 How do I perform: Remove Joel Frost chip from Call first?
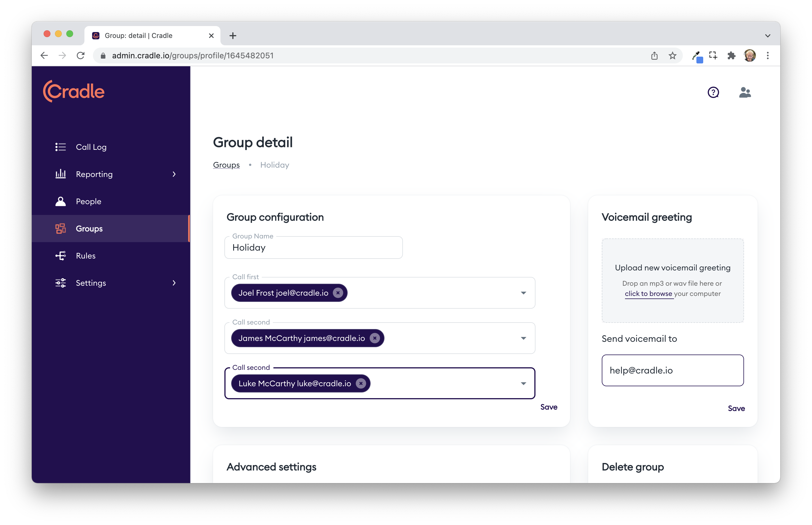[x=338, y=293]
